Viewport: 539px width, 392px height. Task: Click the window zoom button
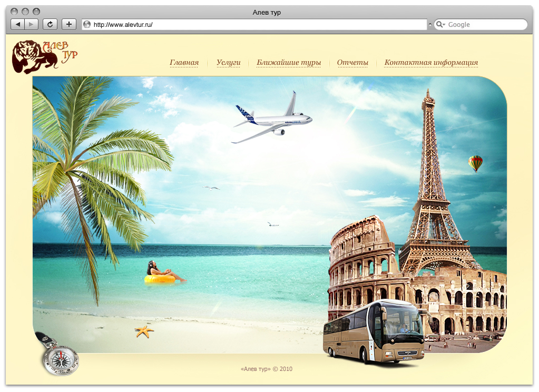click(x=36, y=12)
